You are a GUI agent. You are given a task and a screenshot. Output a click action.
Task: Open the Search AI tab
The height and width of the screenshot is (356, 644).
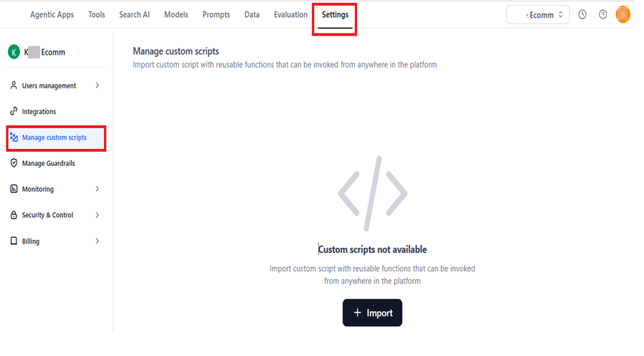coord(135,15)
